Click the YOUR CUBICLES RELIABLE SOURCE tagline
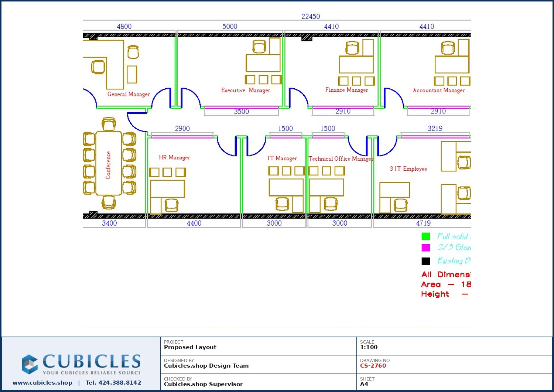Image resolution: width=554 pixels, height=392 pixels. tap(92, 373)
